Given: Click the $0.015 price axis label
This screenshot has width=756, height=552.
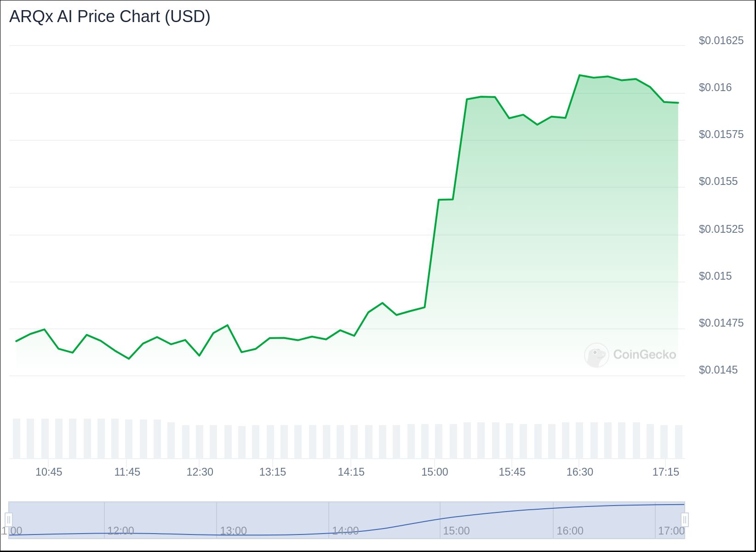Looking at the screenshot, I should coord(715,276).
